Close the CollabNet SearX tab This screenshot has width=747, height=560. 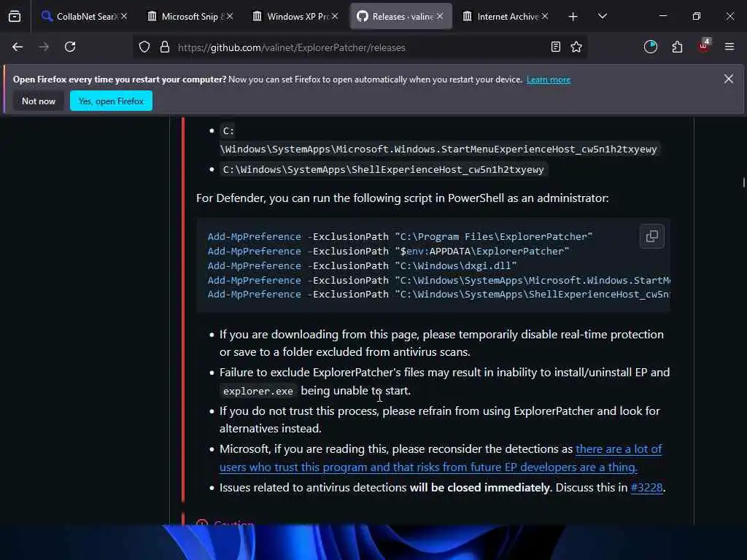click(x=124, y=16)
